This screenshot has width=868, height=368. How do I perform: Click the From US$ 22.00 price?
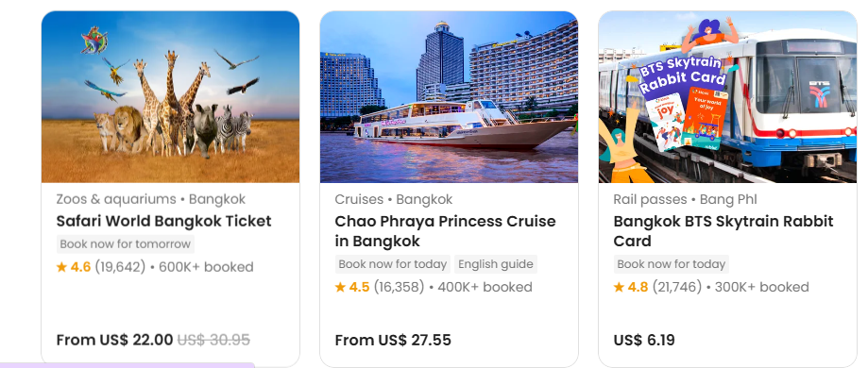(114, 340)
